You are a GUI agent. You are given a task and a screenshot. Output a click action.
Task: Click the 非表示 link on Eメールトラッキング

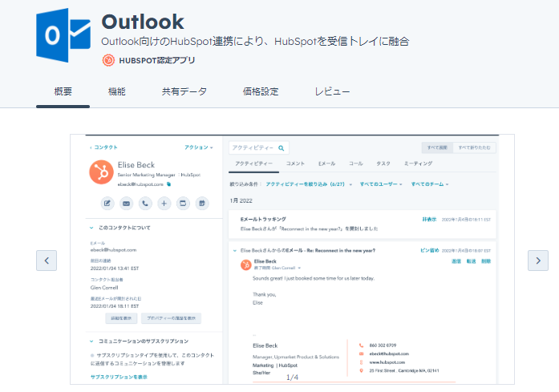[x=429, y=220]
